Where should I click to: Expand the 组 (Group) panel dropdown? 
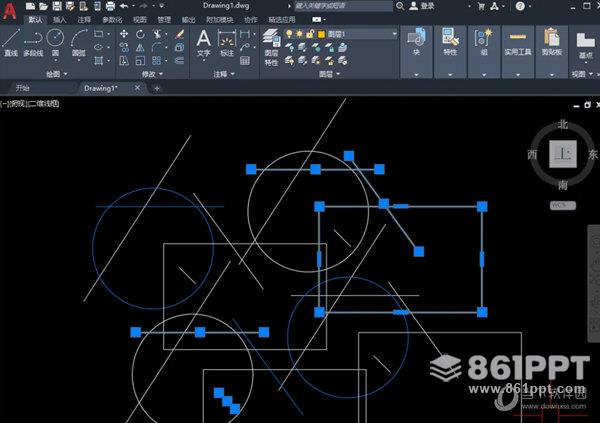(x=484, y=75)
